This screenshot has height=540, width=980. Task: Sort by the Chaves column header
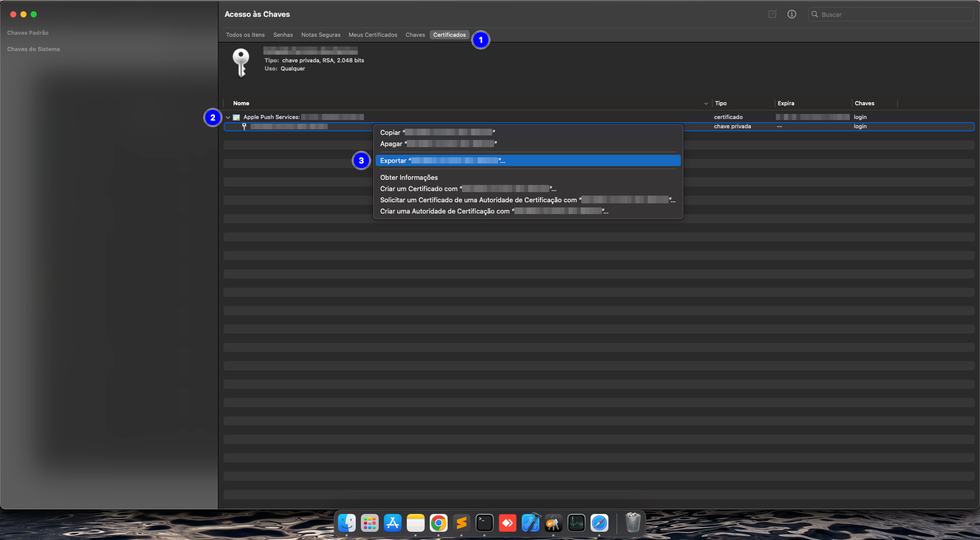click(x=865, y=103)
